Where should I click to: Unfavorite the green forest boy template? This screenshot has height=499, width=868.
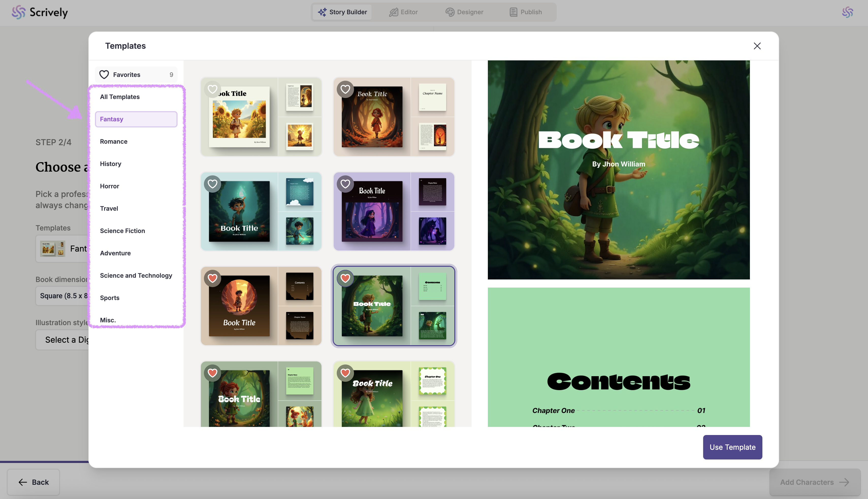tap(345, 278)
